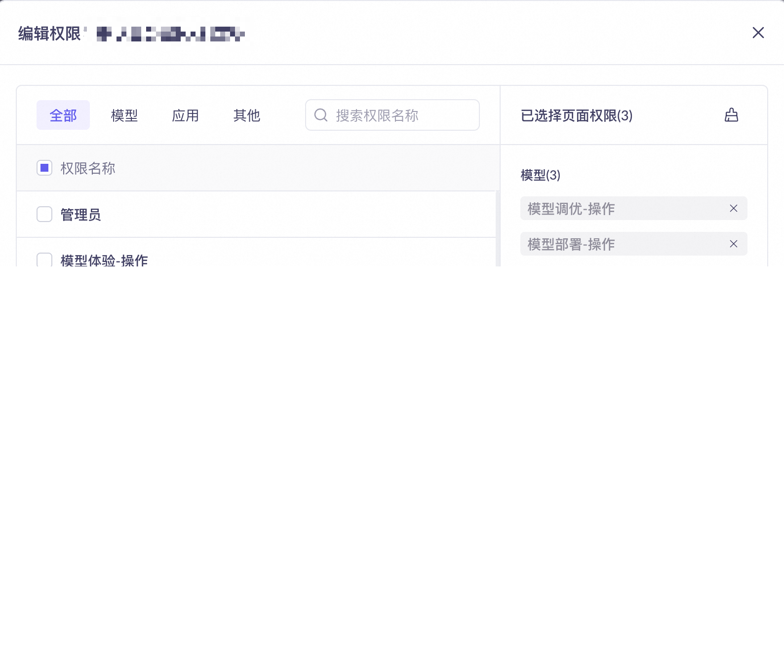Check the 模型体验-操作 checkbox

coord(44,260)
